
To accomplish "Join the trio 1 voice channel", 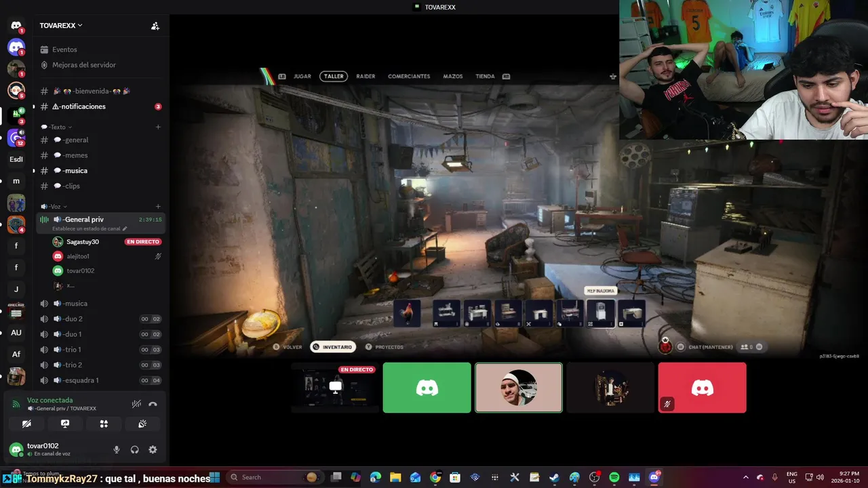I will (102, 350).
